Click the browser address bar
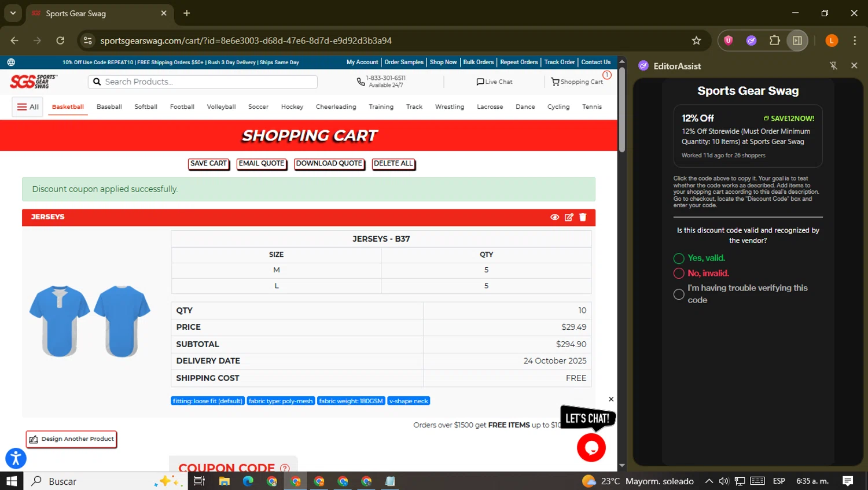868x490 pixels. click(x=393, y=40)
